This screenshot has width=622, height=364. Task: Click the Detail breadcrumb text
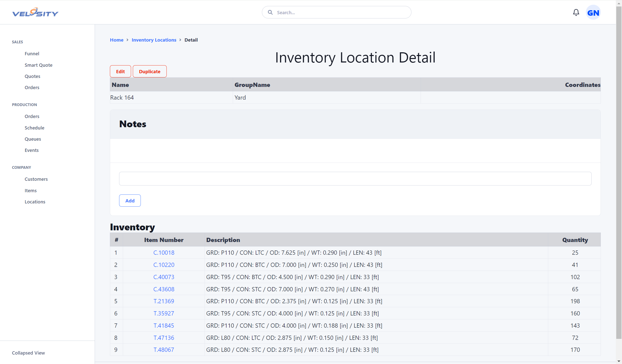point(191,40)
